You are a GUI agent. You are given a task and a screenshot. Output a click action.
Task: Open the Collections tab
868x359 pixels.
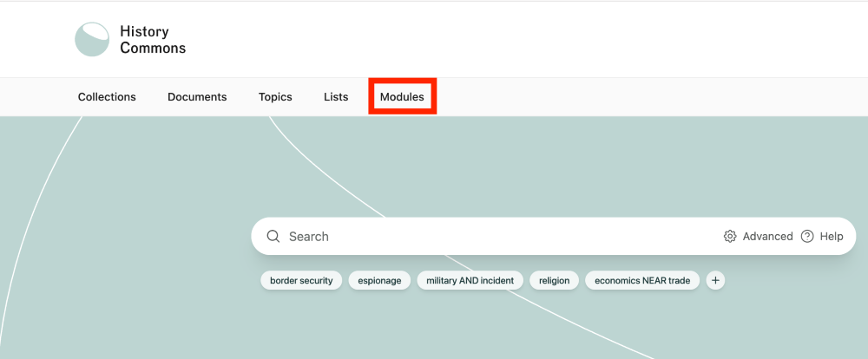point(107,97)
